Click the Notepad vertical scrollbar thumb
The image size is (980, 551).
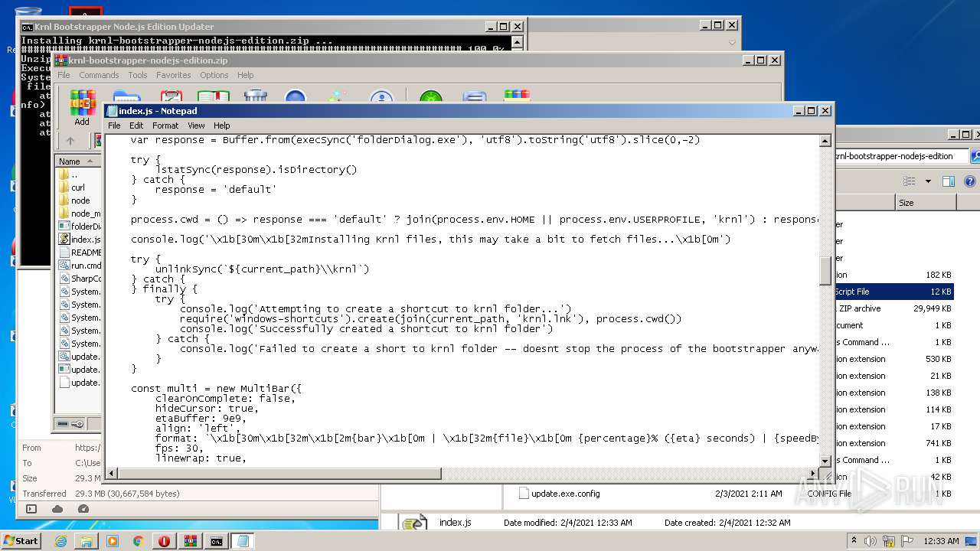point(825,271)
